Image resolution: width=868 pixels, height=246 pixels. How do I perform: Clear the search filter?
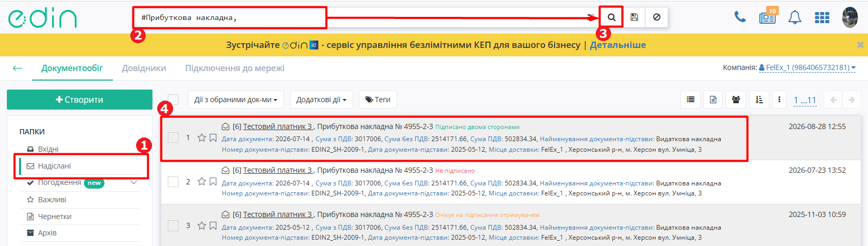pos(656,17)
